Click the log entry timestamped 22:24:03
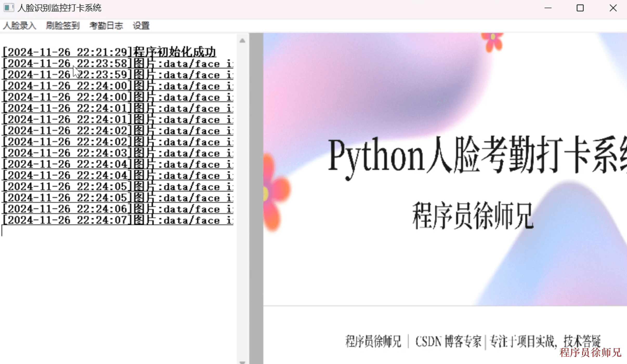 point(118,153)
